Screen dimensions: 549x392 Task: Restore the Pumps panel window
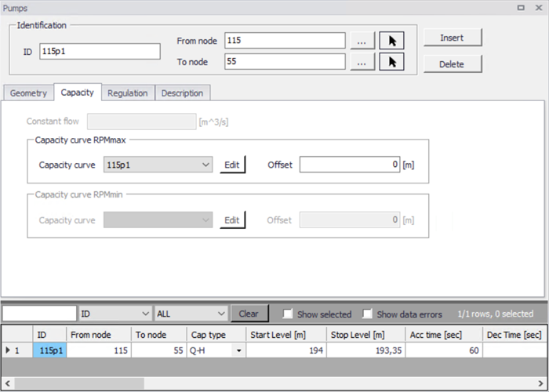click(x=521, y=8)
